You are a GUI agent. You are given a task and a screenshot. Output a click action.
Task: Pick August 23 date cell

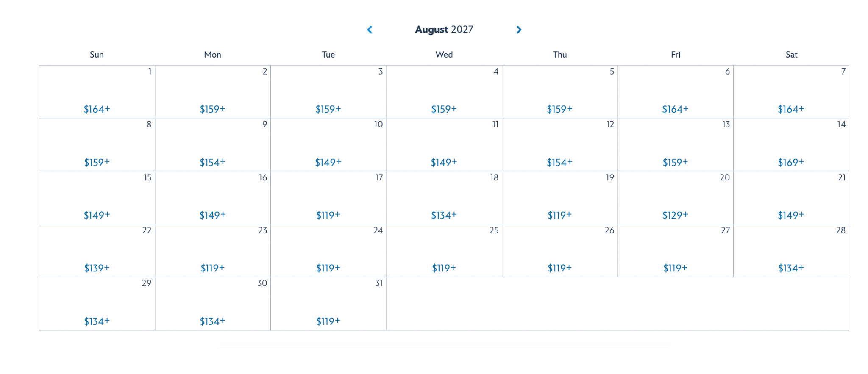pyautogui.click(x=213, y=251)
